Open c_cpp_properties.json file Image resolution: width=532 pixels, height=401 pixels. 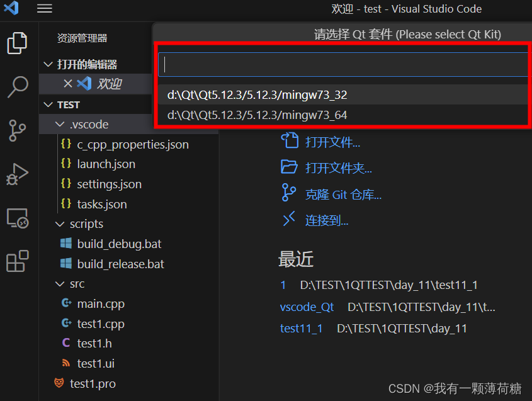pyautogui.click(x=133, y=145)
